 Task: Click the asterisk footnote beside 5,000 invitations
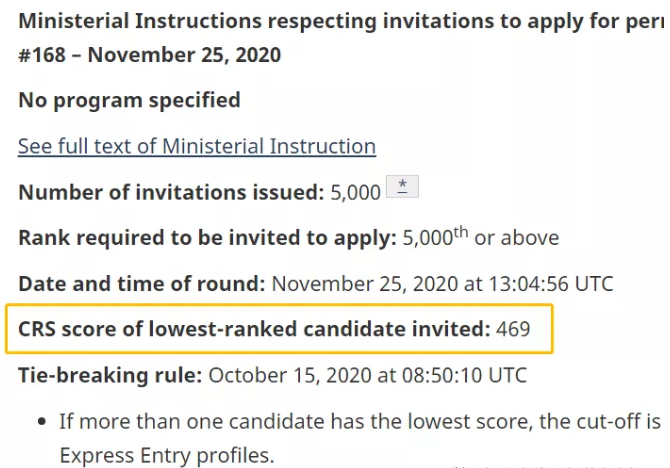(402, 188)
